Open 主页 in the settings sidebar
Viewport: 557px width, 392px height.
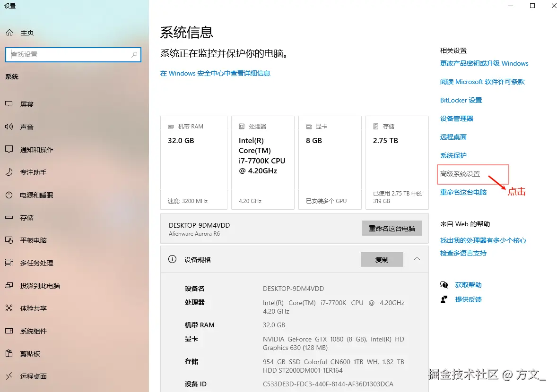(27, 33)
